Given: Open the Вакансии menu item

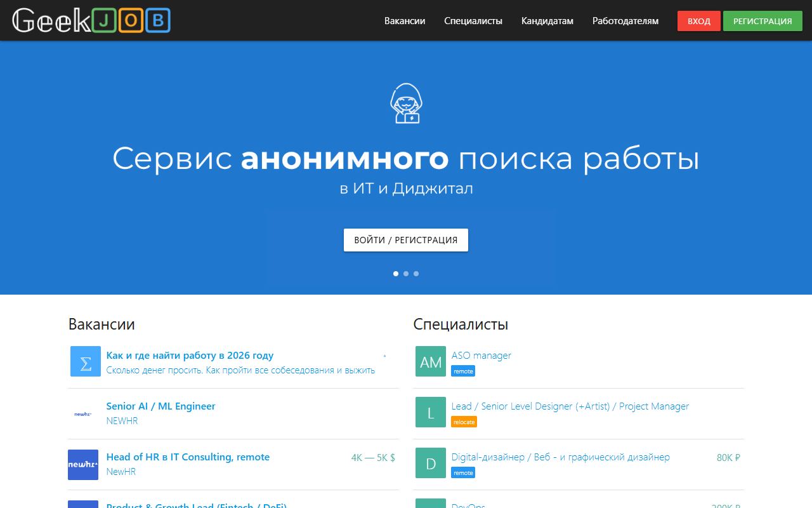Looking at the screenshot, I should tap(405, 21).
